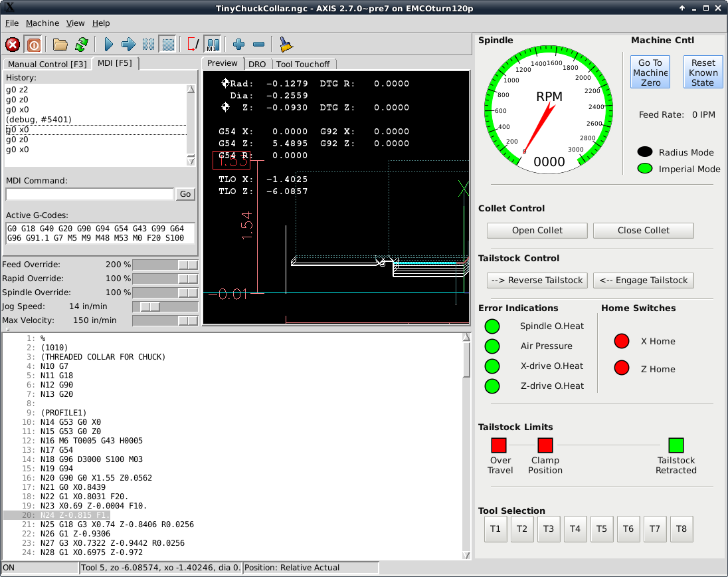Switch to the DRO tab
Screen dimensions: 728x577
[257, 64]
